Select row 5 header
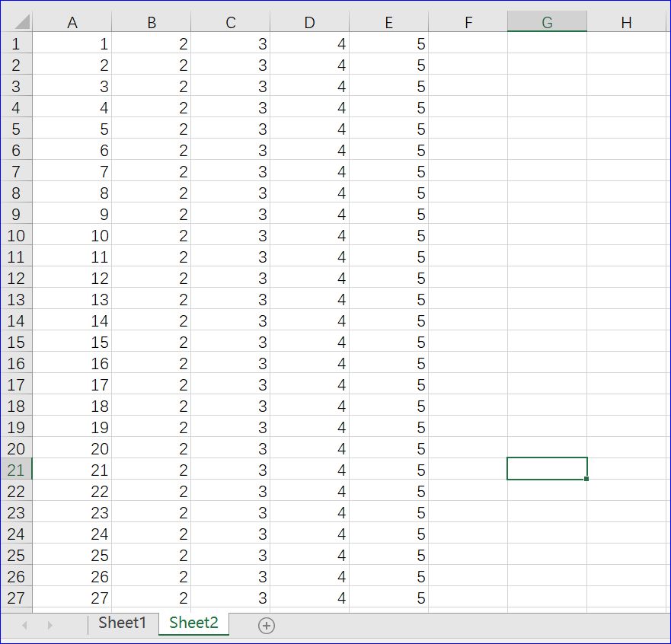 tap(16, 129)
